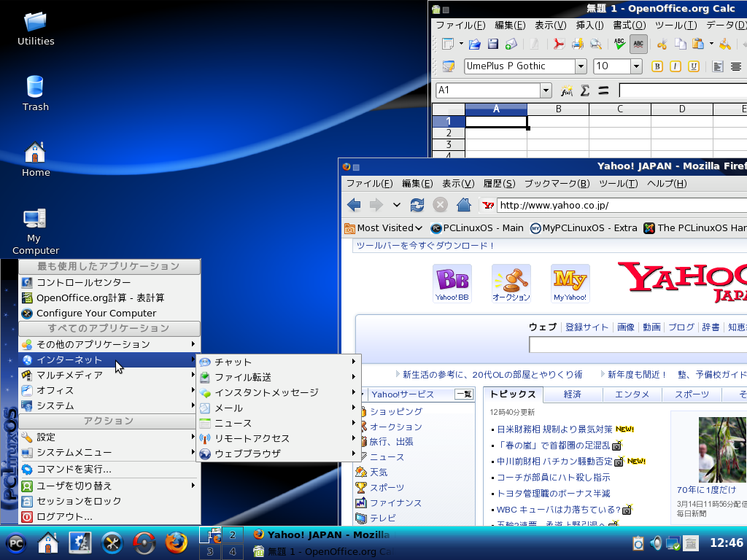Click the Save icon in Calc toolbar

pyautogui.click(x=492, y=44)
